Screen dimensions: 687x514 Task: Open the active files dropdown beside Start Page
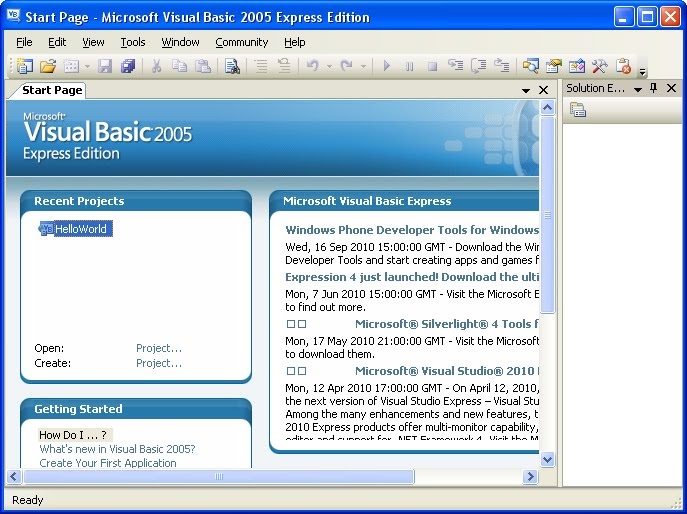[x=526, y=91]
